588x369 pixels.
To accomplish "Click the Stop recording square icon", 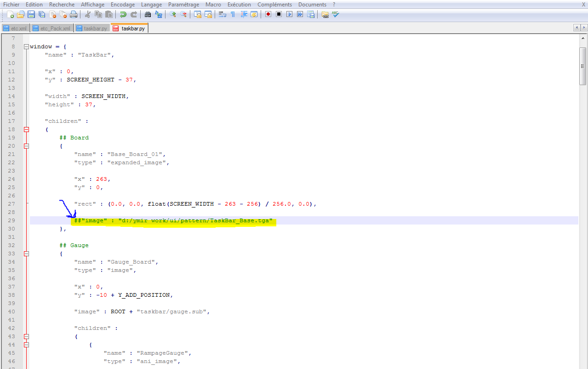I will pyautogui.click(x=279, y=14).
